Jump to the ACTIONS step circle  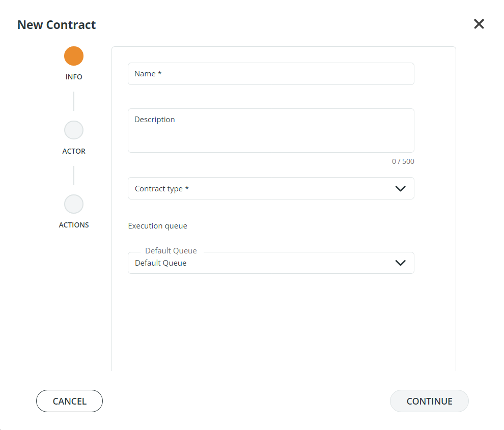[74, 204]
